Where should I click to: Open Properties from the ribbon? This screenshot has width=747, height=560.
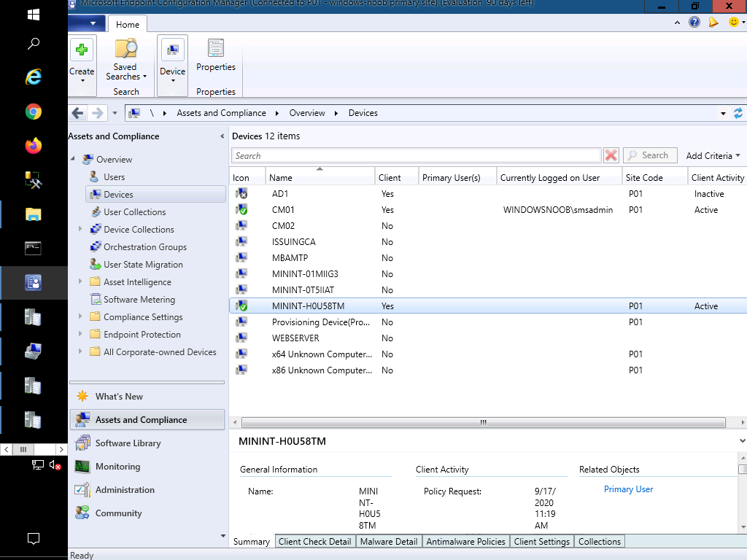click(x=216, y=56)
